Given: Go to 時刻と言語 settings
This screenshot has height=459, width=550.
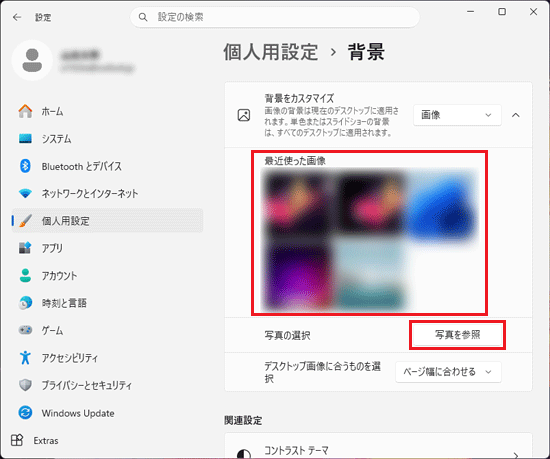Looking at the screenshot, I should pos(107,303).
